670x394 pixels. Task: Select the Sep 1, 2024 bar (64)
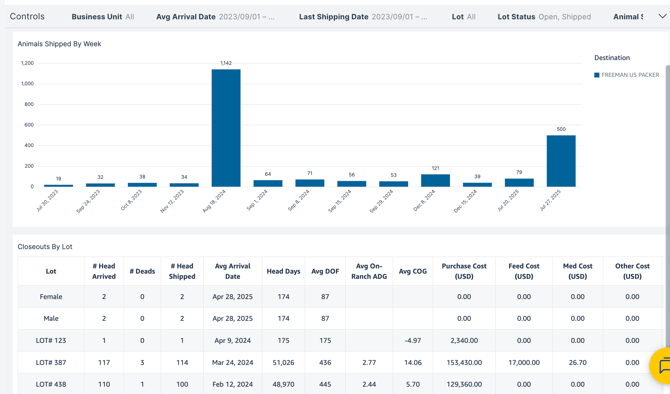click(x=267, y=183)
